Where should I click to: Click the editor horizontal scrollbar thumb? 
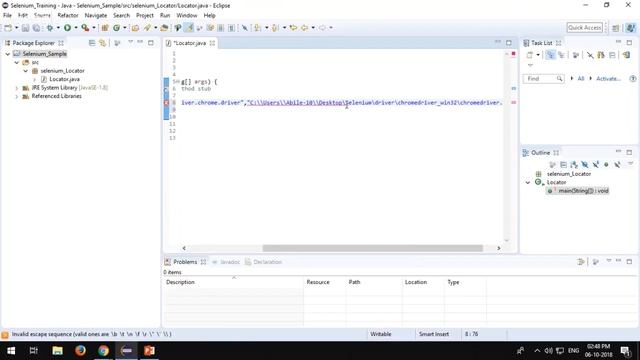coord(373,248)
